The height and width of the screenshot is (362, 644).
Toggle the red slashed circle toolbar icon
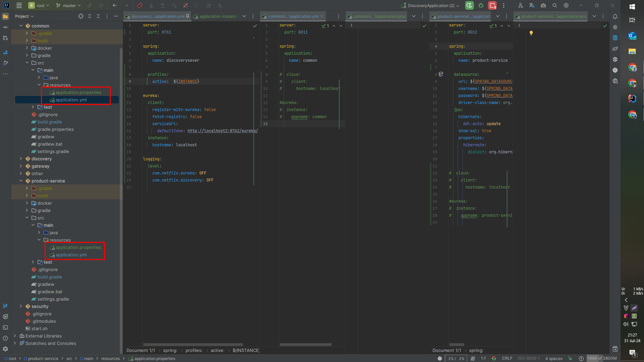(x=186, y=5)
